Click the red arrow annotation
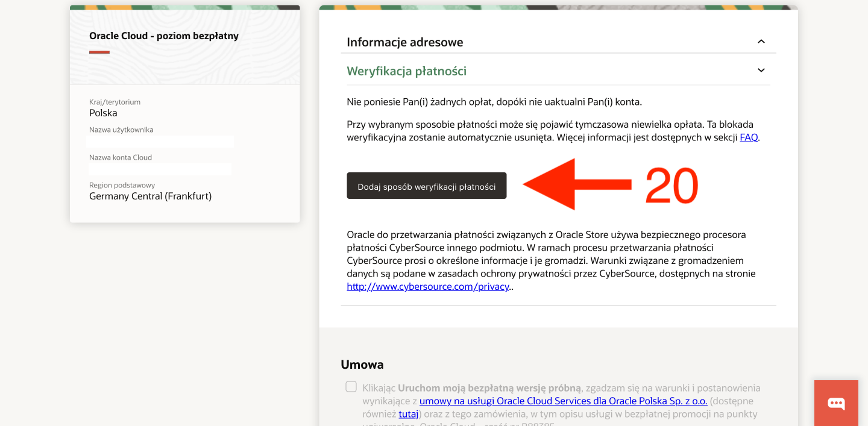 coord(576,185)
